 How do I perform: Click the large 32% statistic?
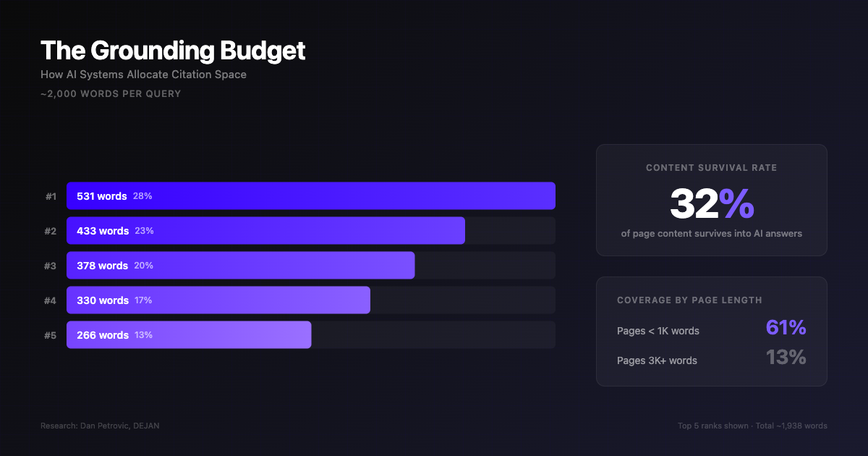712,205
